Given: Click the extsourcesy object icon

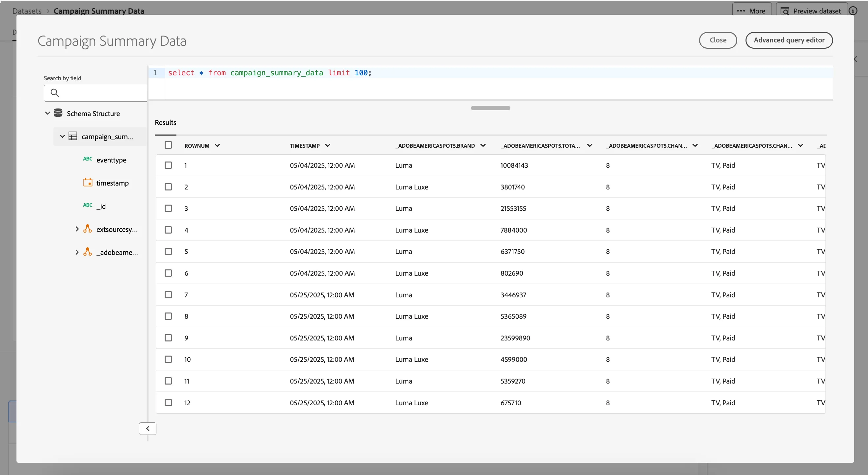Looking at the screenshot, I should (88, 229).
